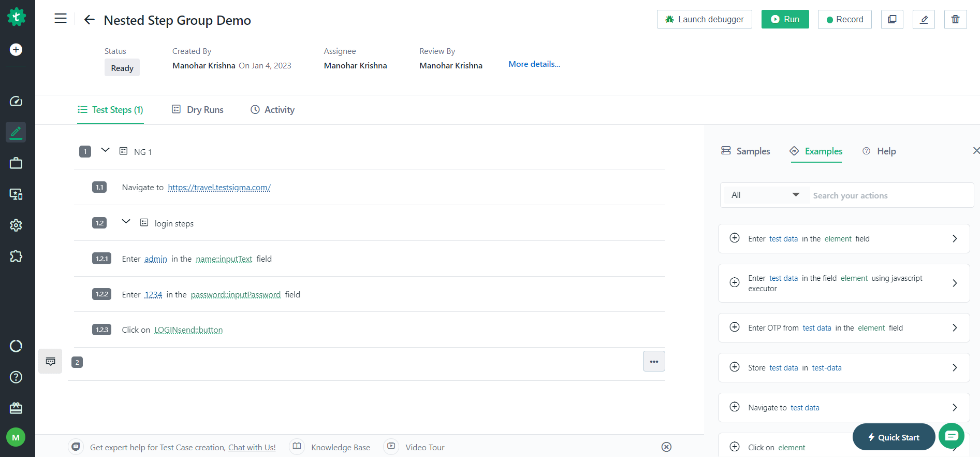Viewport: 980px width, 457px height.
Task: Add the 'Enter OTP from' action
Action: pos(735,327)
